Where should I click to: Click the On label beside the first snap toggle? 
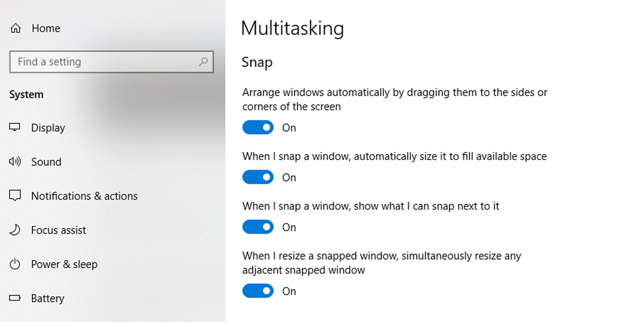click(x=290, y=127)
